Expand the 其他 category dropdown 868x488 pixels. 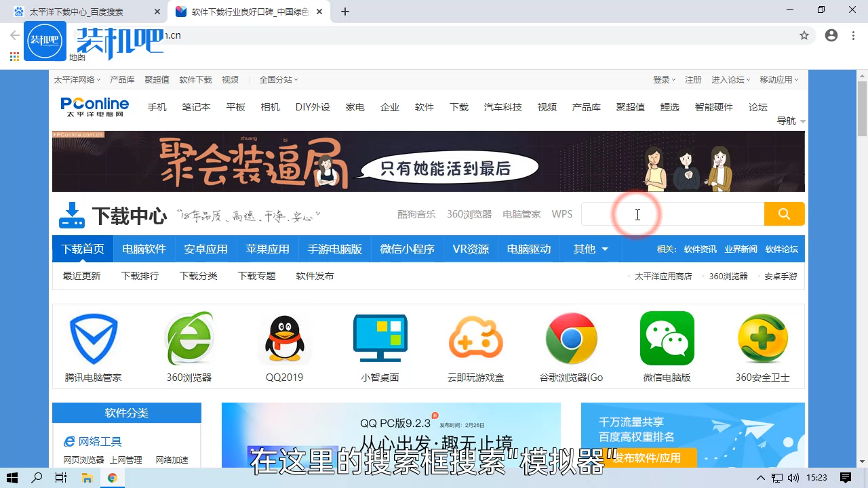(x=590, y=249)
